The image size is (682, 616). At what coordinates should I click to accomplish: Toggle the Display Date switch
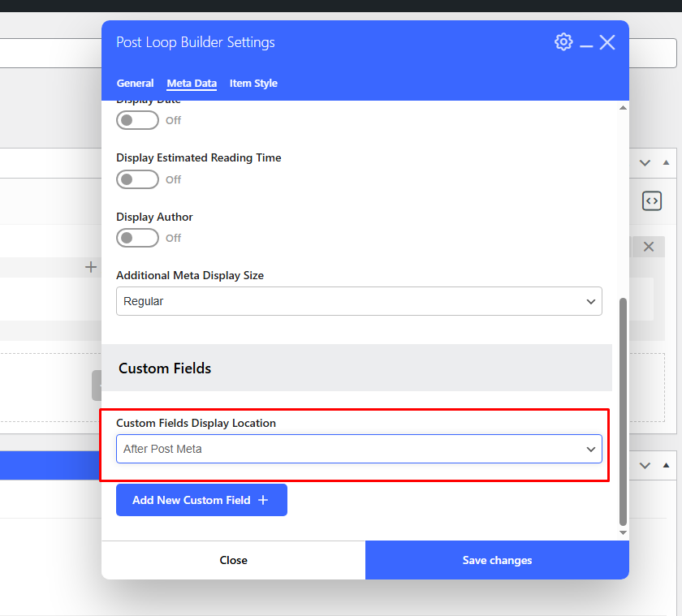(x=137, y=120)
